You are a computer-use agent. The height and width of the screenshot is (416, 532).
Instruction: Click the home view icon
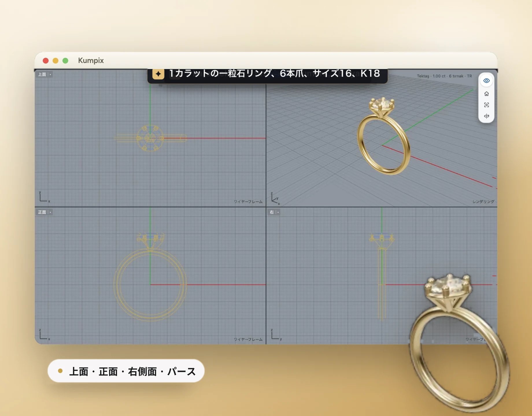(x=486, y=94)
